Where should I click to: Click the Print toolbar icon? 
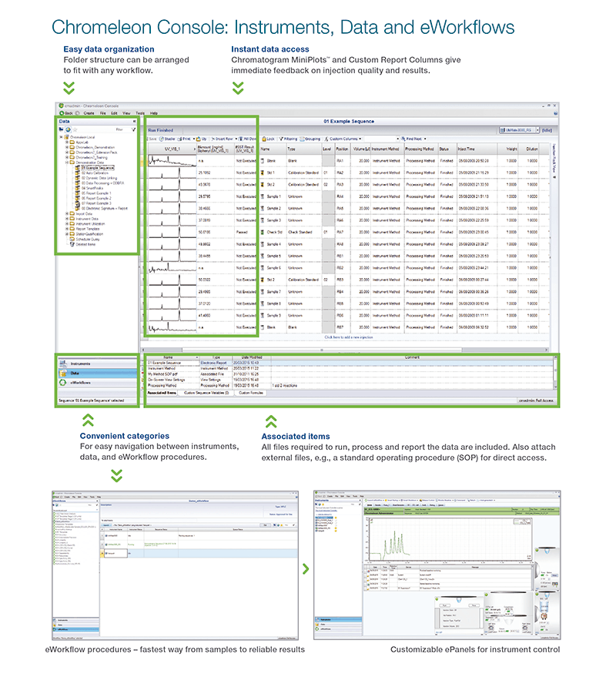(185, 139)
